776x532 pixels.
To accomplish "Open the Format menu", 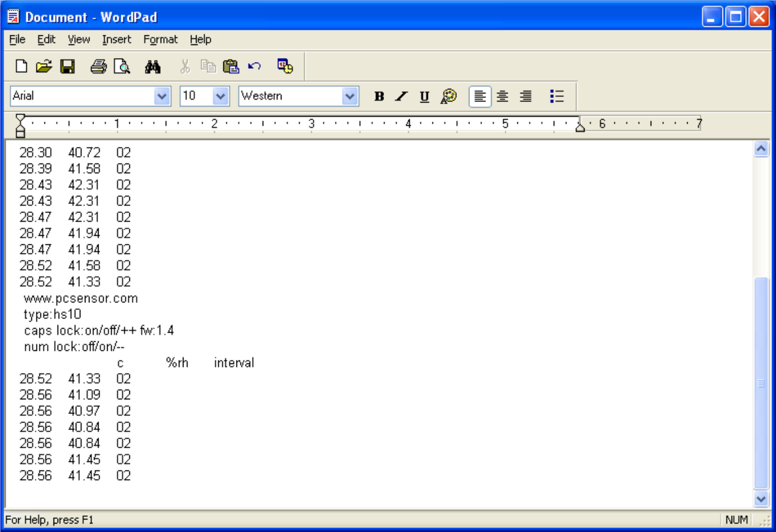I will click(160, 39).
